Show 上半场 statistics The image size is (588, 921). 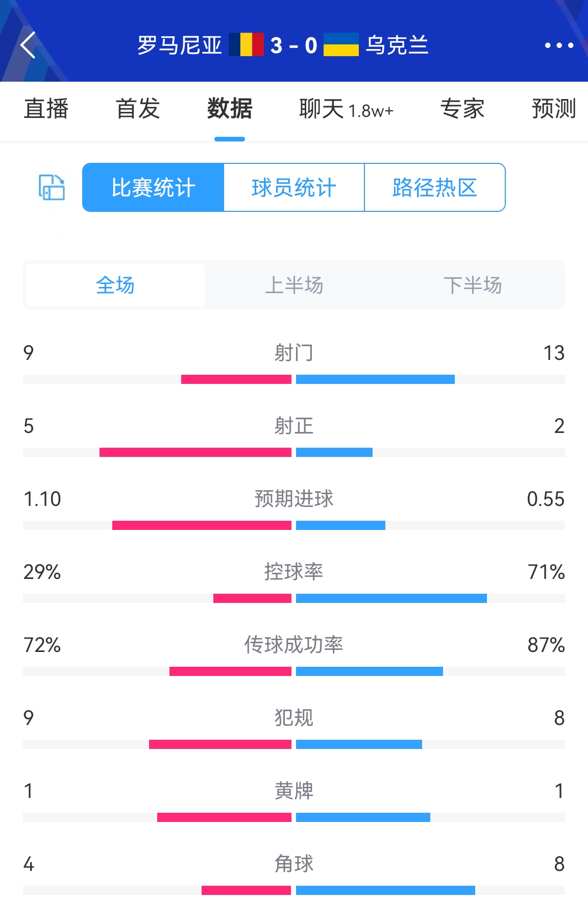(294, 285)
